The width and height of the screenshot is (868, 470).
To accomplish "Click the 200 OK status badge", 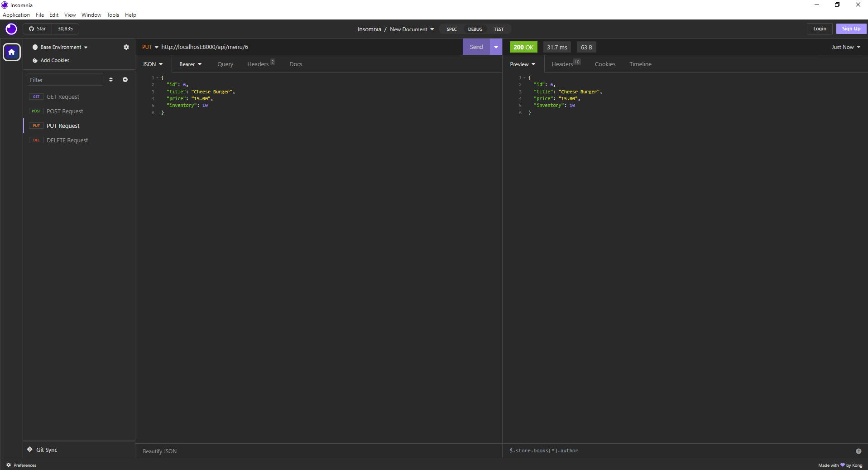I will point(523,47).
